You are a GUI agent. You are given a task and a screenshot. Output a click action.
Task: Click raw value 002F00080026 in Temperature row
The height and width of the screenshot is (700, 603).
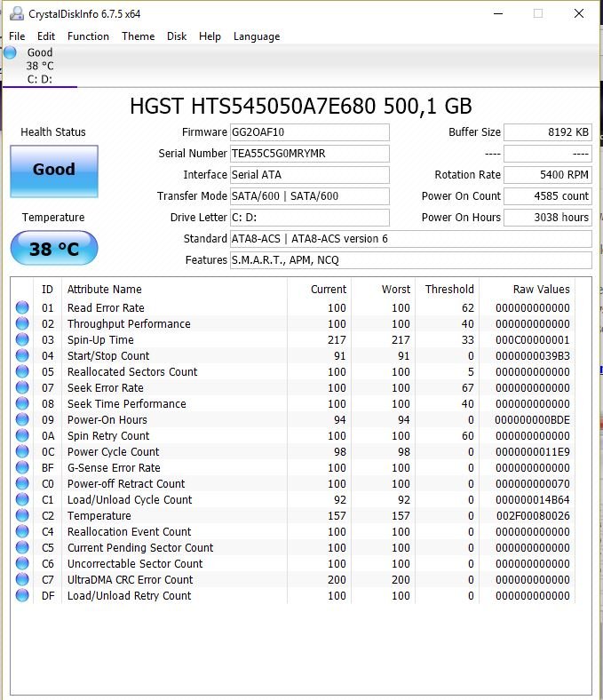click(533, 515)
